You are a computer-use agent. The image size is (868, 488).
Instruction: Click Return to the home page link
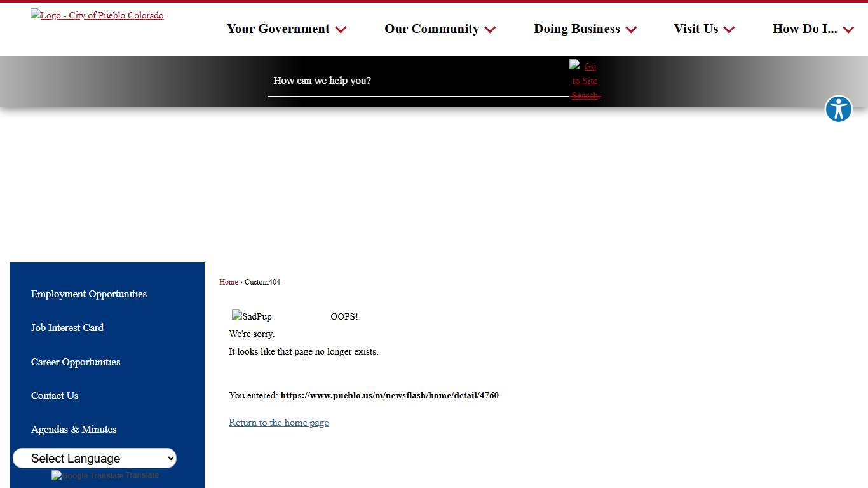point(278,423)
